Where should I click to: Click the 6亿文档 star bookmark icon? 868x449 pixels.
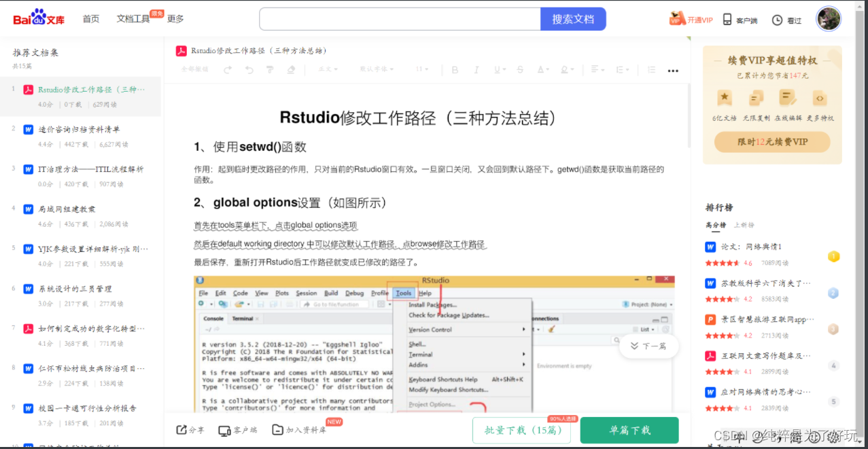point(725,98)
